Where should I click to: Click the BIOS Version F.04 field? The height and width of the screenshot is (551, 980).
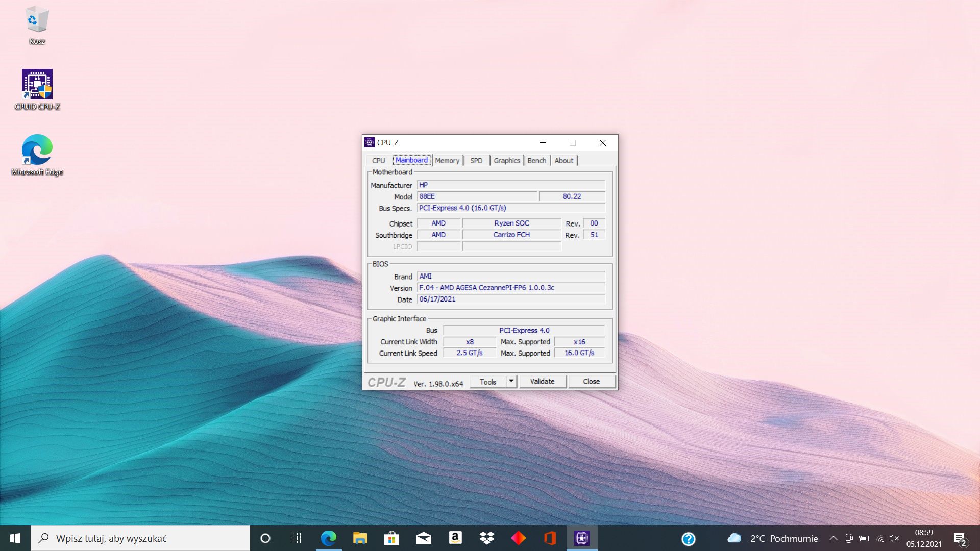pyautogui.click(x=511, y=288)
